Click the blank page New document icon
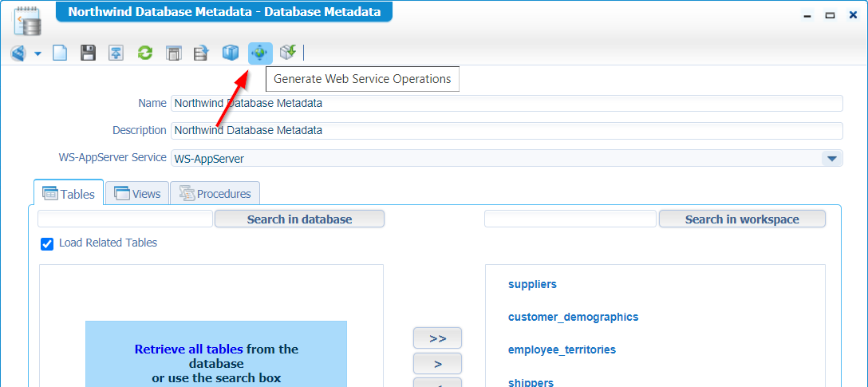The height and width of the screenshot is (387, 868). coord(60,53)
